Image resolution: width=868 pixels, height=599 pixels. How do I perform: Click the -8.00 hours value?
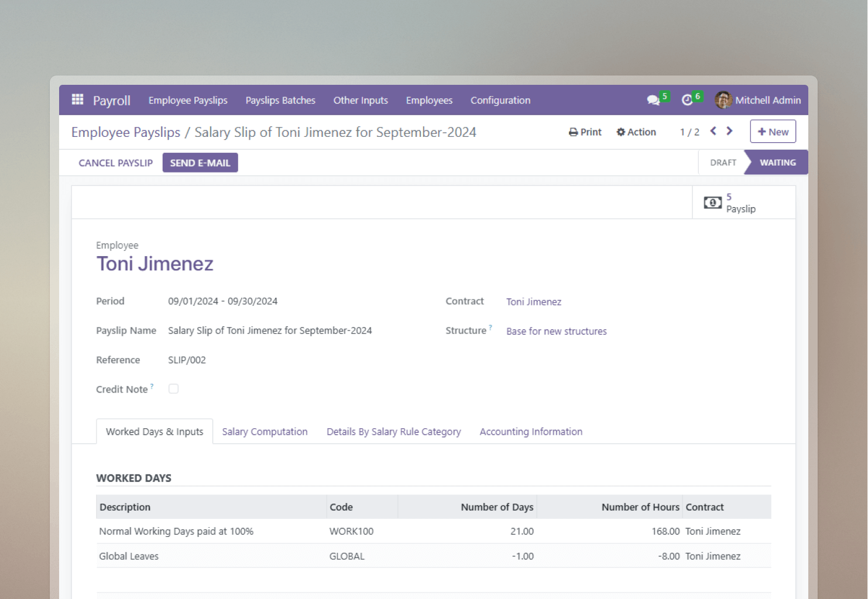click(x=669, y=556)
